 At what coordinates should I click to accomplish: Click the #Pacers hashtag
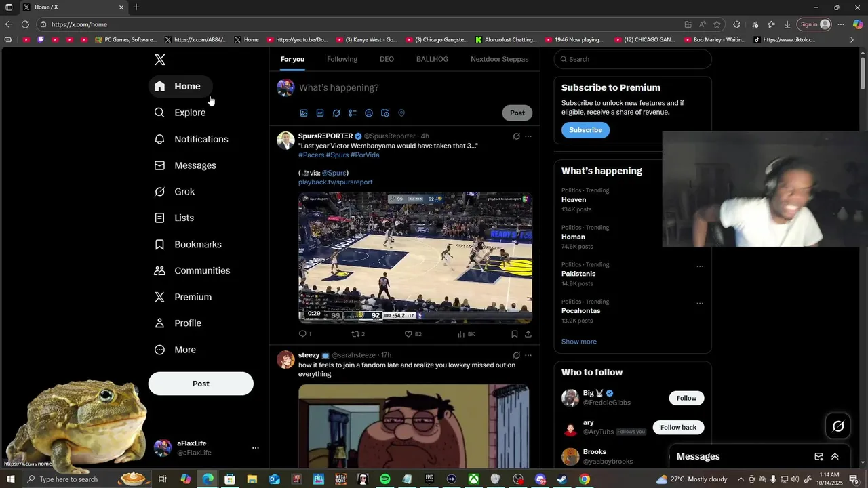pos(311,155)
